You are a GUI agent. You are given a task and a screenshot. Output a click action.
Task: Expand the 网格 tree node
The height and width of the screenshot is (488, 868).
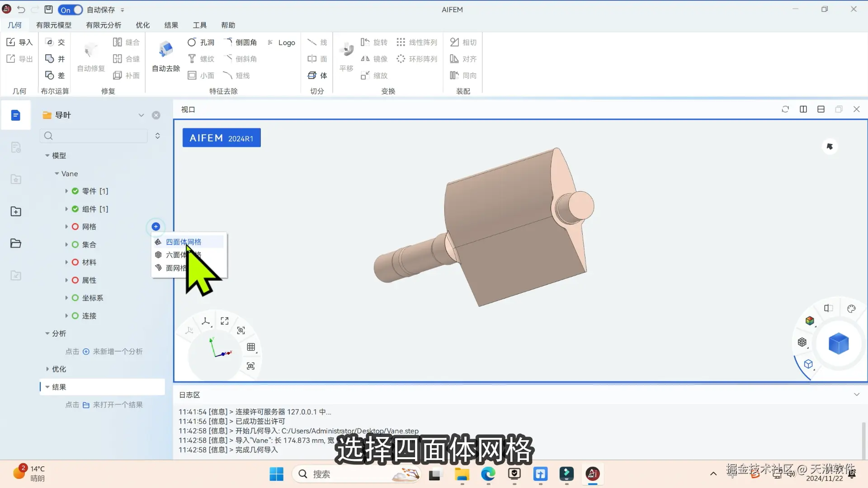click(x=66, y=227)
